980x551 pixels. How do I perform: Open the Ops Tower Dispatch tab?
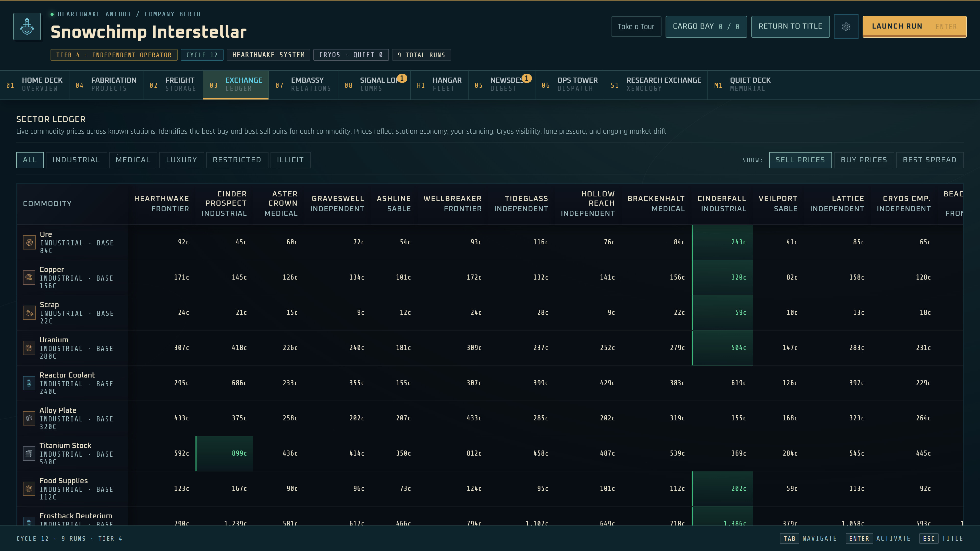click(x=570, y=85)
